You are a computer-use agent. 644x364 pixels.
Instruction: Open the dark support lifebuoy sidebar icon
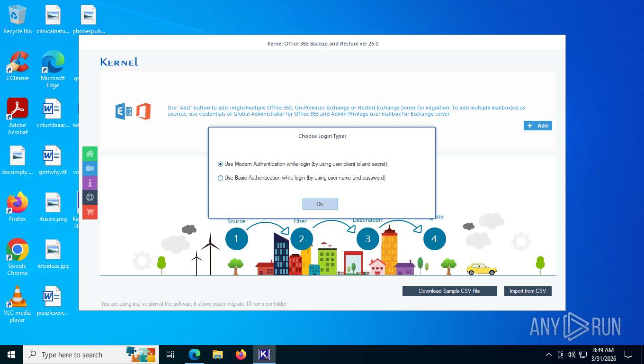(x=90, y=198)
